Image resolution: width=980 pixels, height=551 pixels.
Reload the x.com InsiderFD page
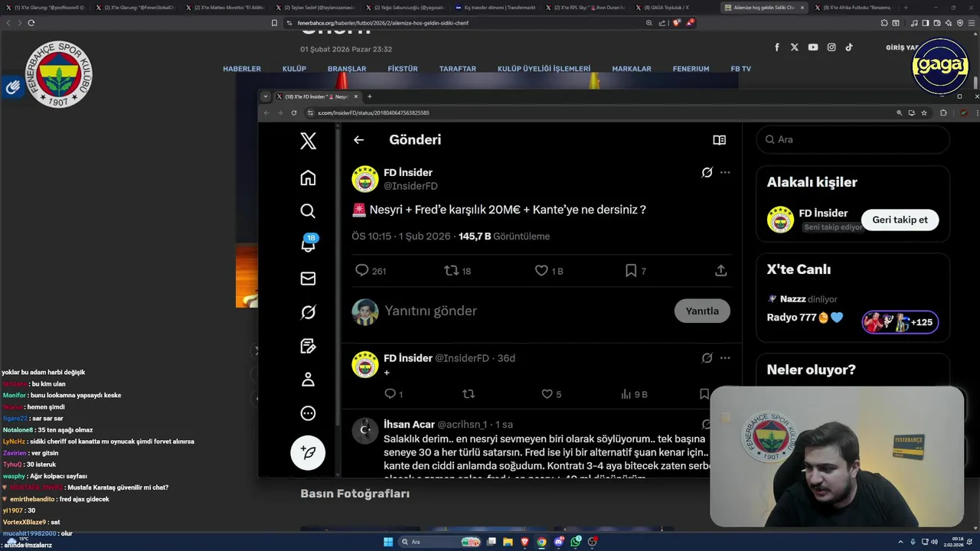click(294, 112)
